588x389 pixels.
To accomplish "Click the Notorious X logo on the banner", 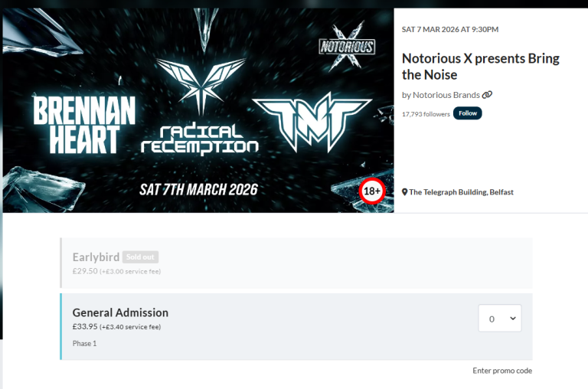I will (x=346, y=46).
